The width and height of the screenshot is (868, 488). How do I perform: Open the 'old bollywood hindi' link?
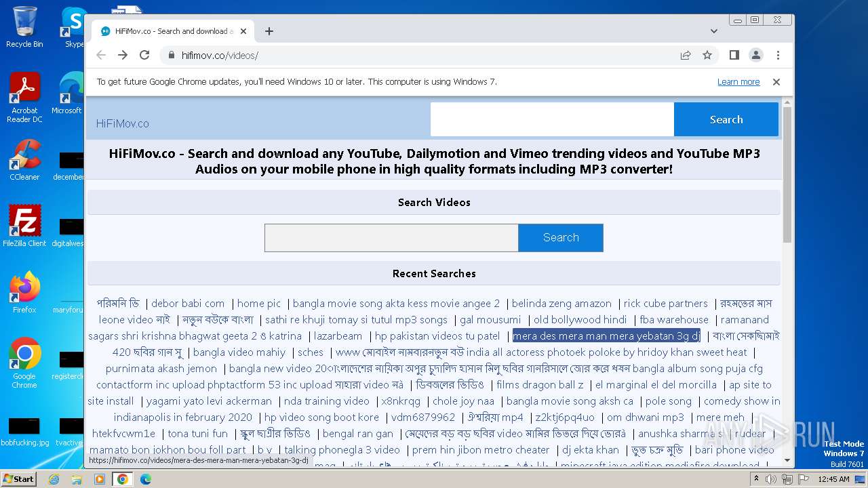coord(580,320)
